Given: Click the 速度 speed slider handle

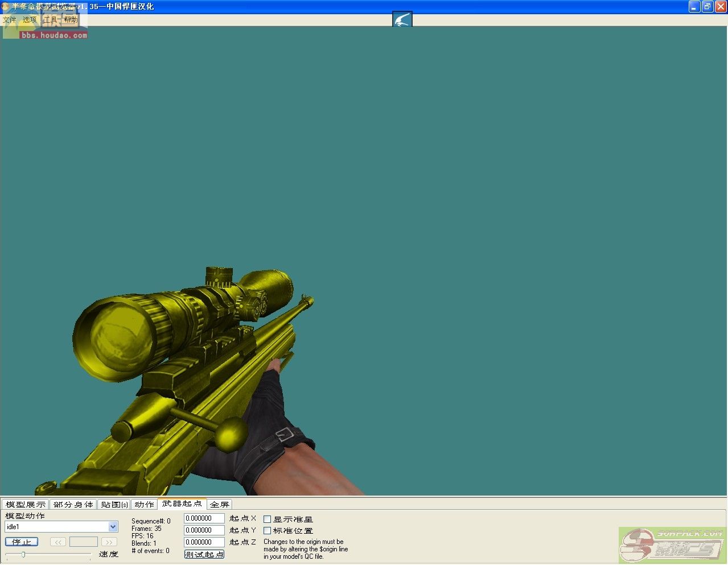Looking at the screenshot, I should pyautogui.click(x=23, y=554).
